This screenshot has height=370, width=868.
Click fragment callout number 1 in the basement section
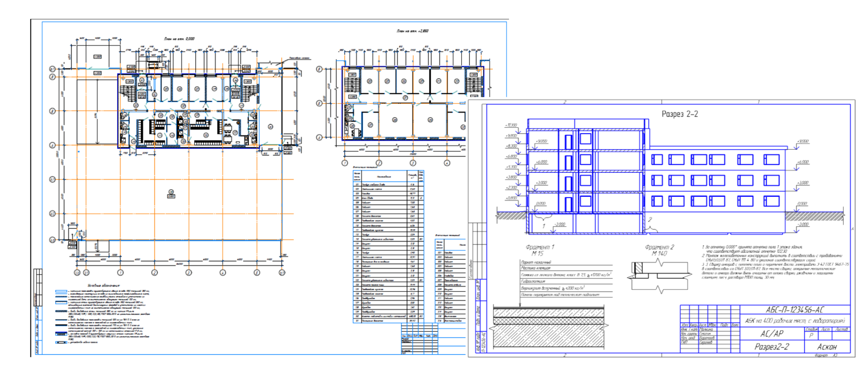544,226
